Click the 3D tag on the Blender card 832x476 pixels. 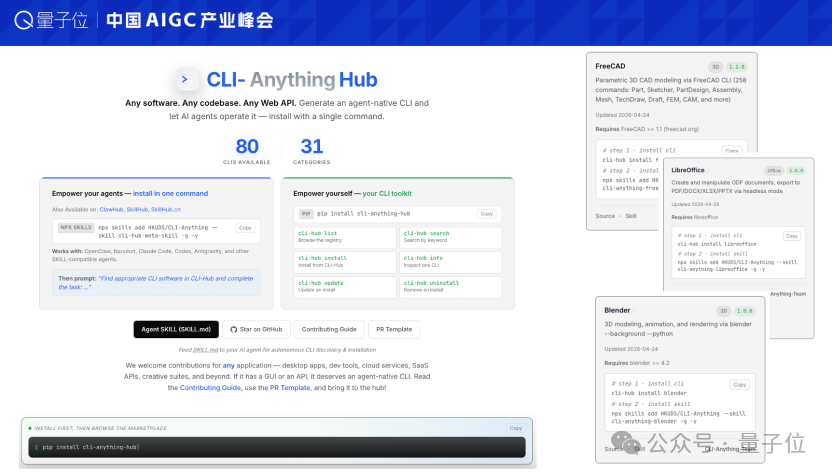[x=723, y=311]
